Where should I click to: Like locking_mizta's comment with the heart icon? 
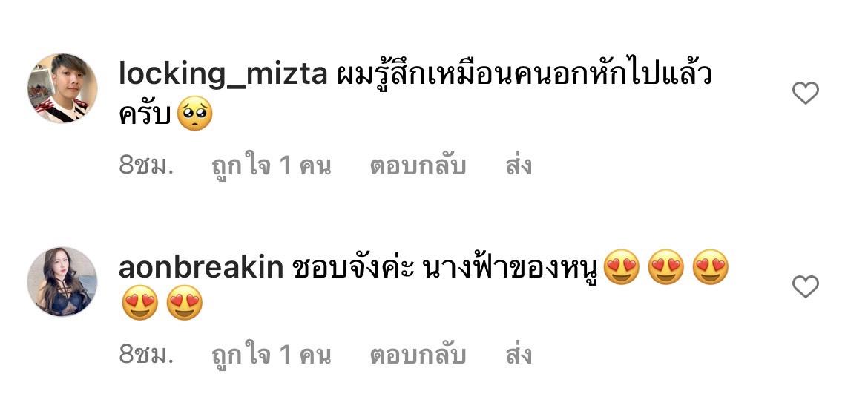[x=806, y=93]
